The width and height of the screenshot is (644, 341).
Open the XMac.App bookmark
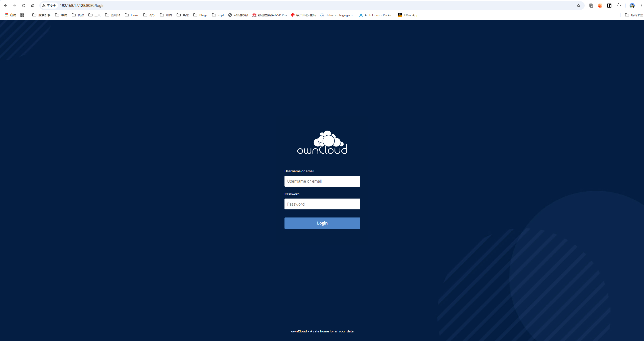point(408,15)
